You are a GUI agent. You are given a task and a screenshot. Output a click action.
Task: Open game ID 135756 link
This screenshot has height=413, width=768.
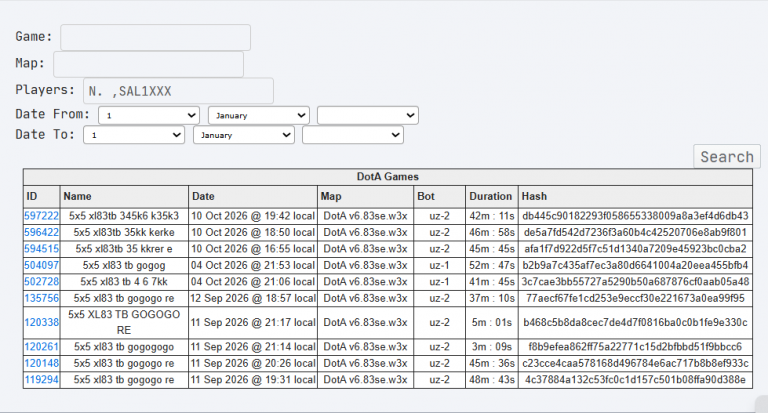(41, 298)
